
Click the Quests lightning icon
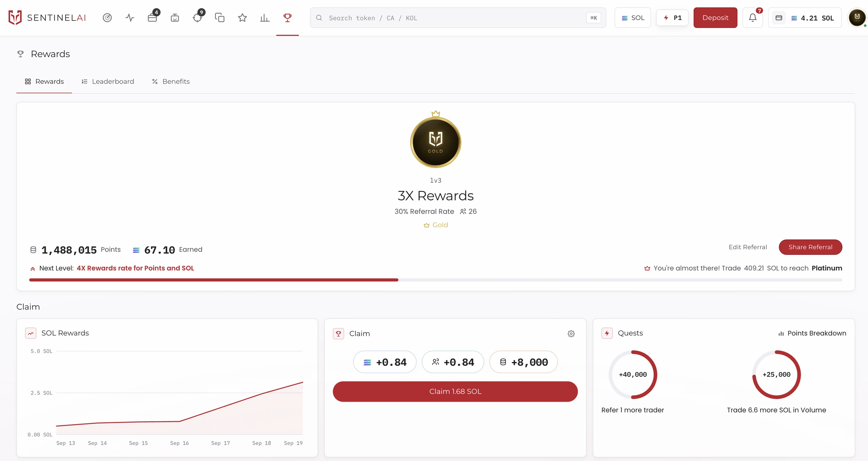(x=607, y=333)
